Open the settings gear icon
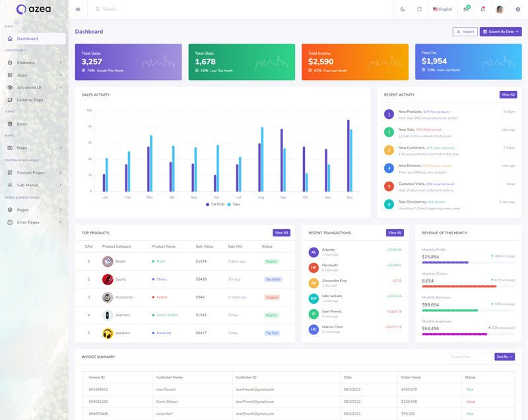Image resolution: width=528 pixels, height=420 pixels. click(517, 9)
